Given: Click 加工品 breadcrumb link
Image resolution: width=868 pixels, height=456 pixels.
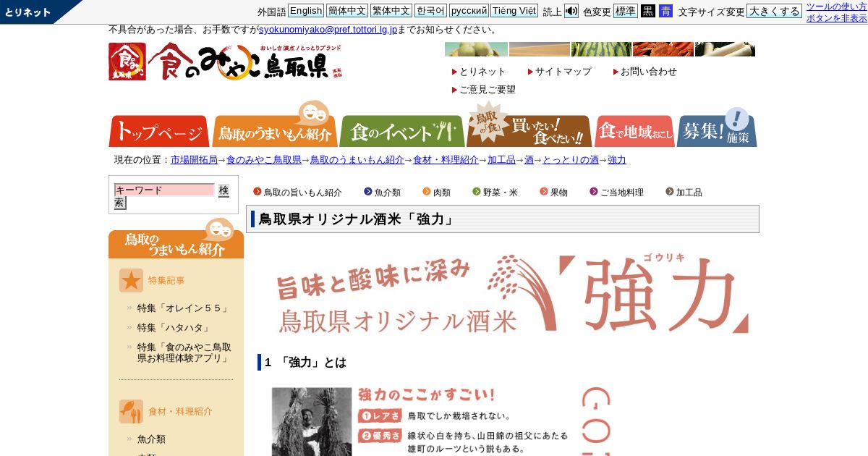Looking at the screenshot, I should coord(501,160).
